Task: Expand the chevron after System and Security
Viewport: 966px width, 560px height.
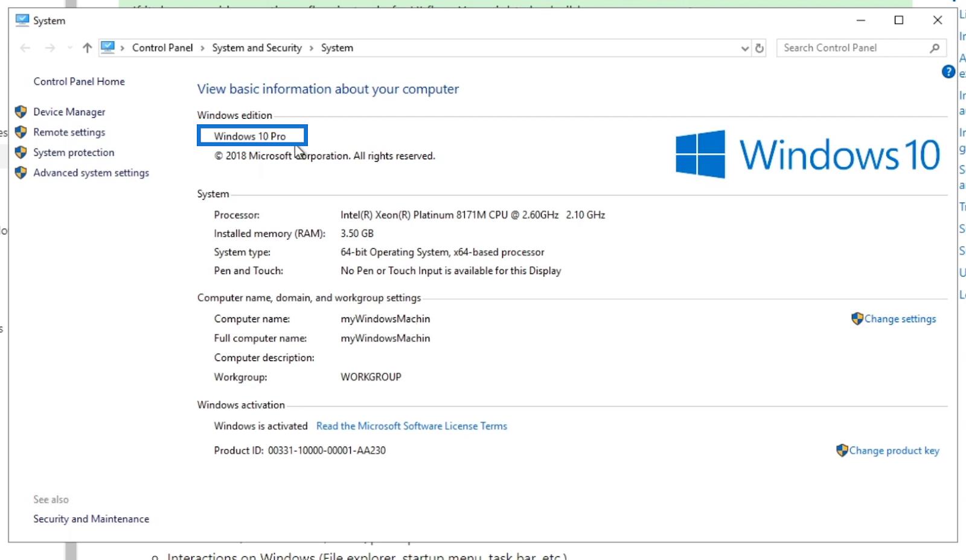Action: pos(312,48)
